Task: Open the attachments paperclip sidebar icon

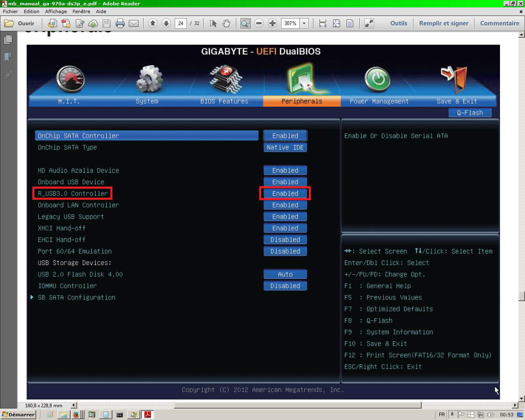Action: coord(8,75)
